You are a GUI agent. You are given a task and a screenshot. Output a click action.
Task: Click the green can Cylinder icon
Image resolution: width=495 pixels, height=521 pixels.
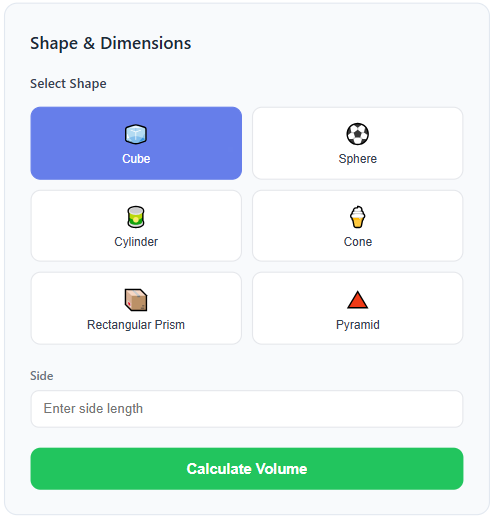coord(136,217)
